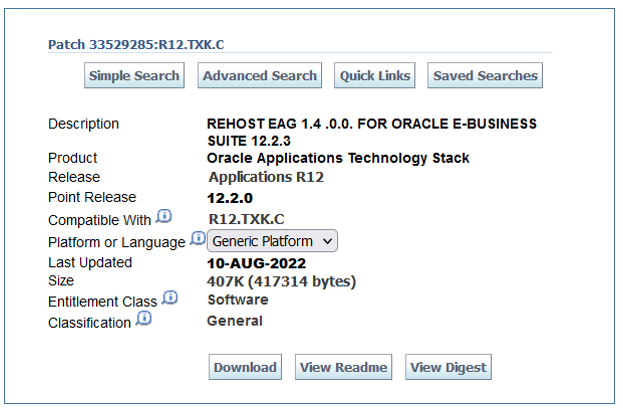Viewport: 623px width, 411px height.
Task: Click the Entitlement Class info icon
Action: [170, 298]
